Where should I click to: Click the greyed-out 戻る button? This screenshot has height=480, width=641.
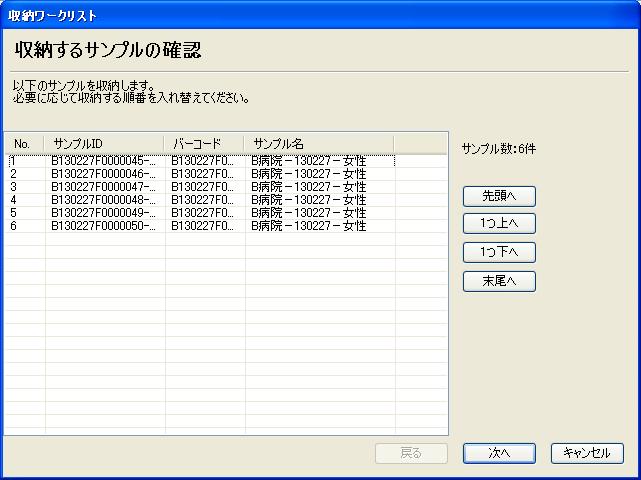(x=411, y=453)
